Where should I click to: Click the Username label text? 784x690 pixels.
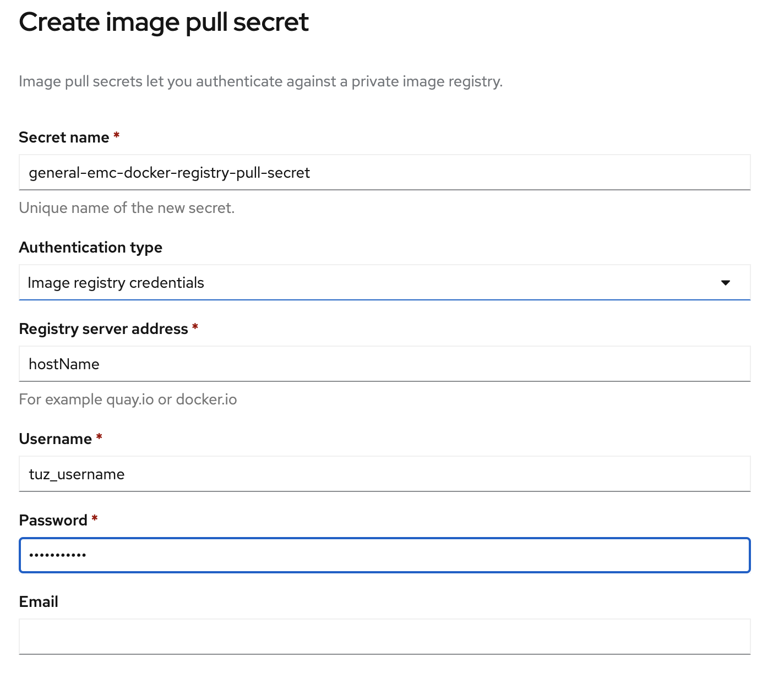coord(55,439)
